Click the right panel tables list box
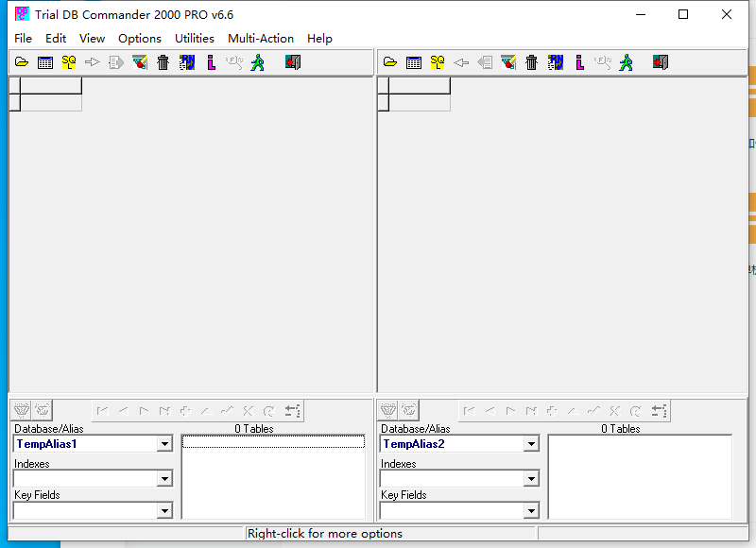This screenshot has height=548, width=756. pos(641,477)
